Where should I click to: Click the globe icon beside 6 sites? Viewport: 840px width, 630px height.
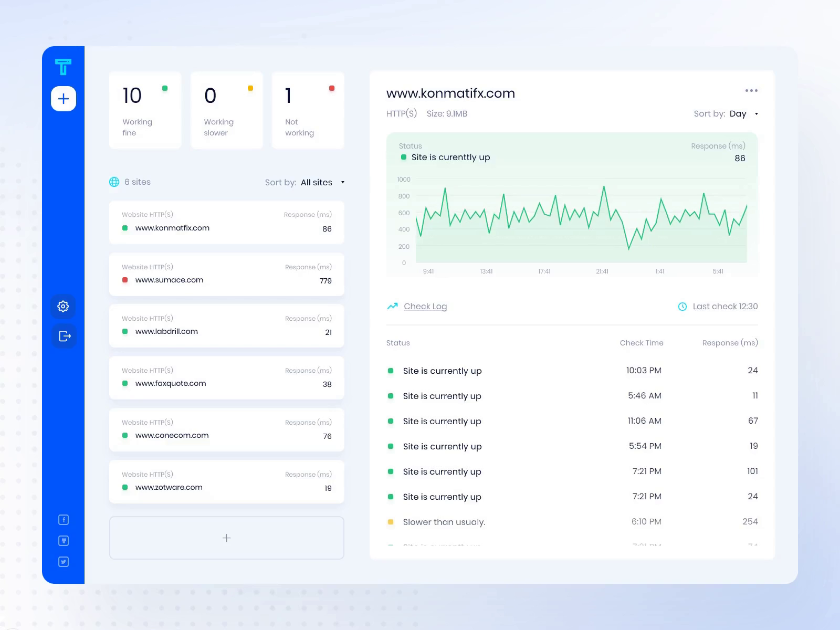pos(114,182)
